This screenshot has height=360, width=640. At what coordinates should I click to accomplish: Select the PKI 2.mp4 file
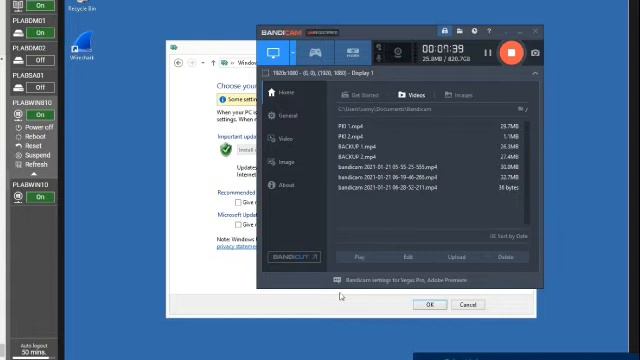point(428,137)
